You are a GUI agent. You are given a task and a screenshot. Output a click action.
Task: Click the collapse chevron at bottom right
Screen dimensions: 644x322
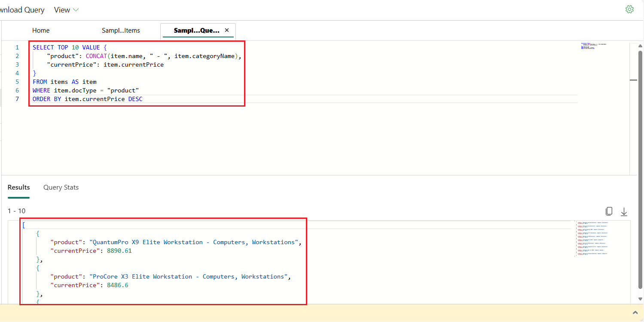[x=634, y=313]
